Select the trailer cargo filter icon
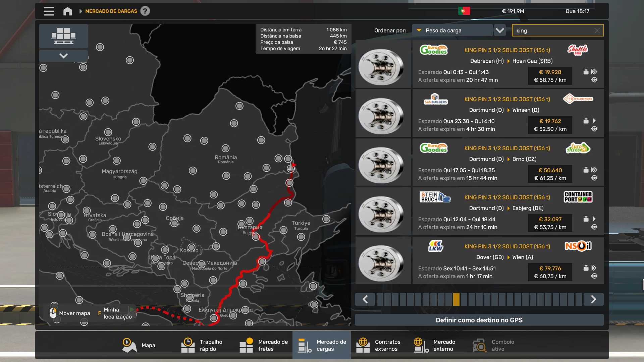Viewport: 644px width, 362px height. (x=63, y=36)
